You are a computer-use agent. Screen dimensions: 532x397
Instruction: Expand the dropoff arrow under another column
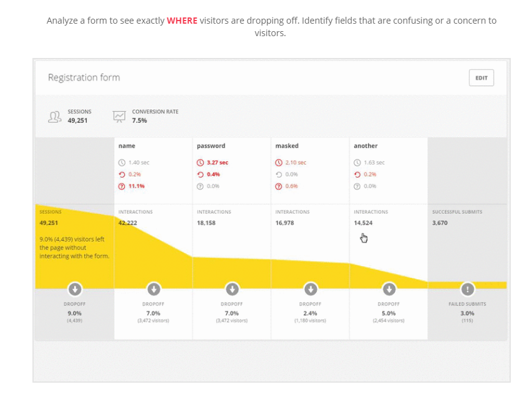(389, 289)
